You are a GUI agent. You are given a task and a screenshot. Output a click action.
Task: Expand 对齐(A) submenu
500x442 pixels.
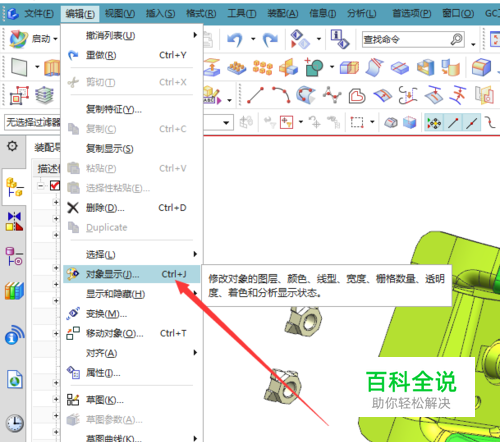click(132, 353)
